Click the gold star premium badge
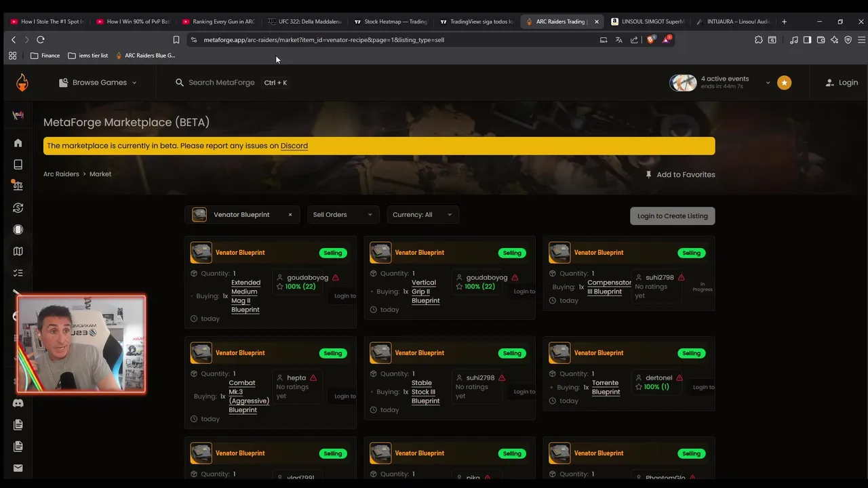Viewport: 868px width, 488px height. 785,83
